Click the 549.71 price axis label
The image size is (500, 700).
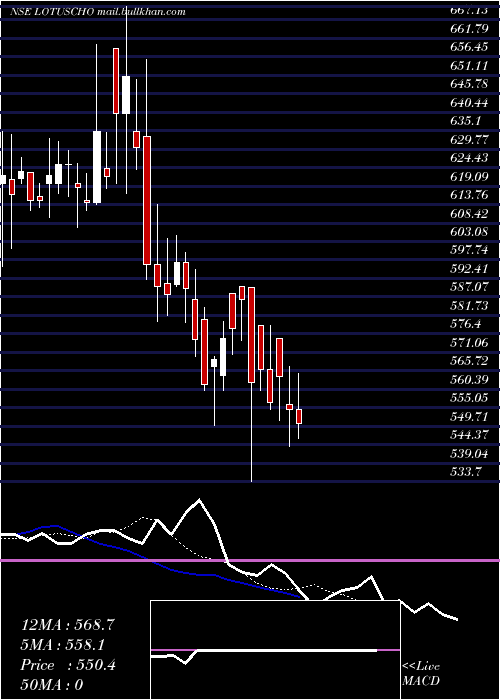point(470,416)
